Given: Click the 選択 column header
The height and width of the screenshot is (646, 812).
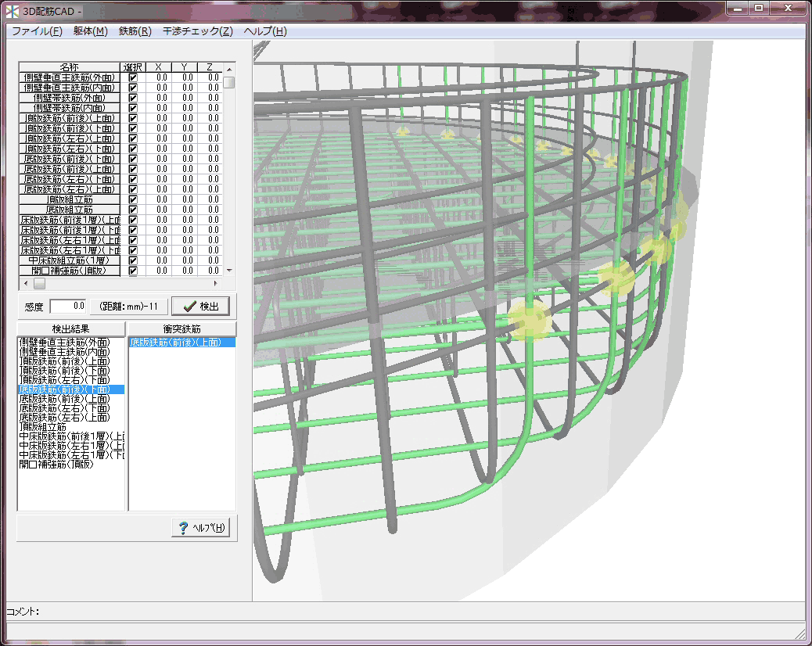Looking at the screenshot, I should (x=133, y=67).
